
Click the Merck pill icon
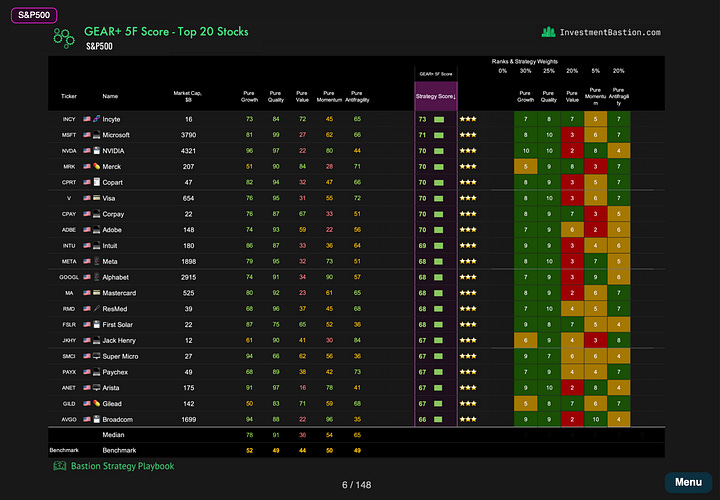[96, 166]
